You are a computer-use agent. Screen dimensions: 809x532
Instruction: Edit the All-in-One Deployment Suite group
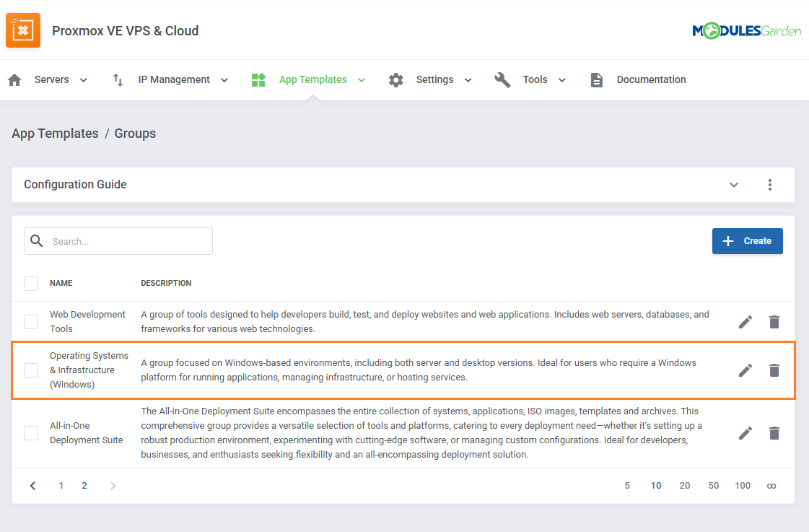click(x=745, y=433)
